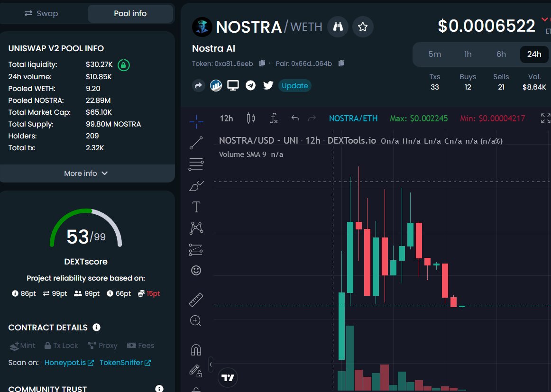The height and width of the screenshot is (392, 551).
Task: Open the emoji icons tool
Action: [x=196, y=271]
